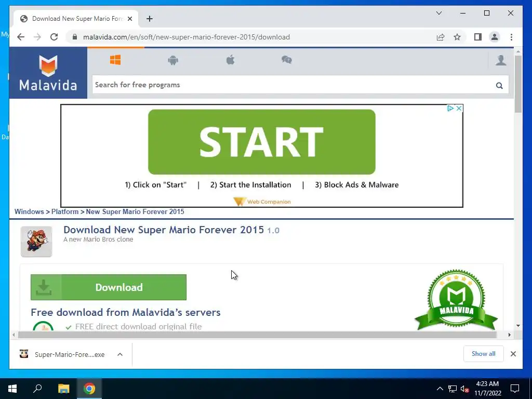Open the tab search chevron
The height and width of the screenshot is (399, 532).
(x=438, y=13)
